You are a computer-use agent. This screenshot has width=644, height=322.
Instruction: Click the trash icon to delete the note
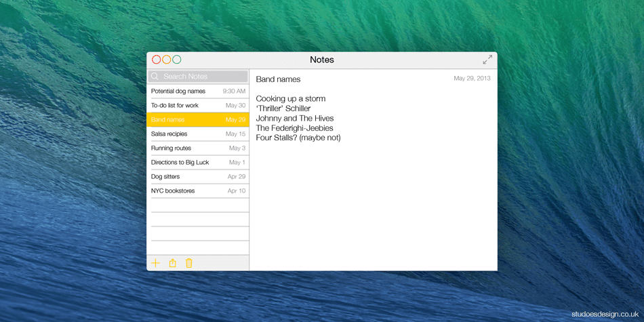189,263
